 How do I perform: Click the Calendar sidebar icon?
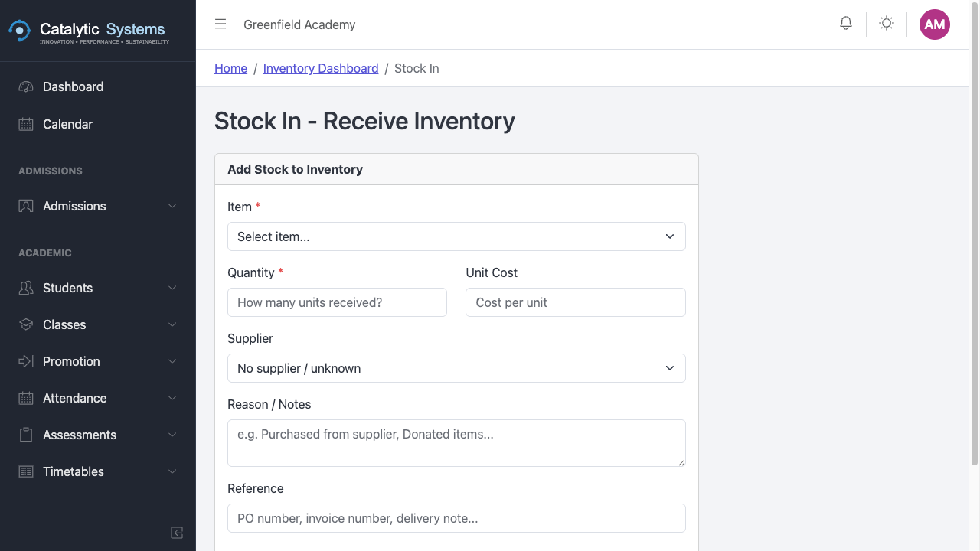[x=26, y=124]
